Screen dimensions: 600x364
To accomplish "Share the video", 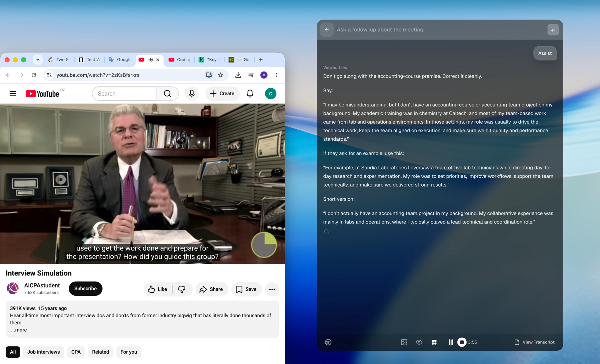I will (211, 289).
